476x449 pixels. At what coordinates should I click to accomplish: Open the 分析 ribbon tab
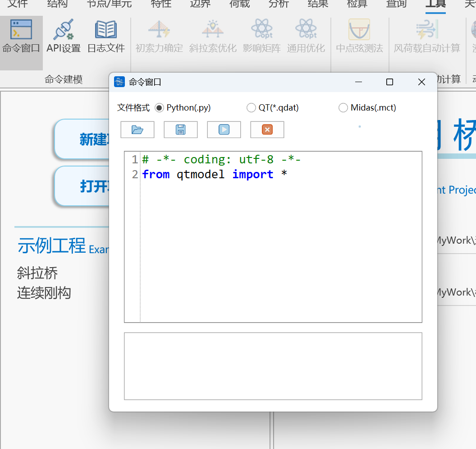point(279,4)
